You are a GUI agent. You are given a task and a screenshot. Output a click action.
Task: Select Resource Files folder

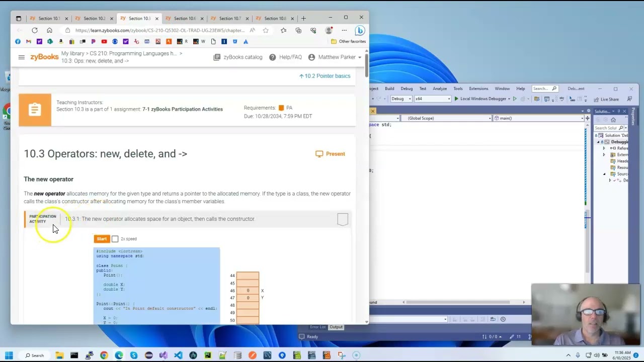[620, 167]
